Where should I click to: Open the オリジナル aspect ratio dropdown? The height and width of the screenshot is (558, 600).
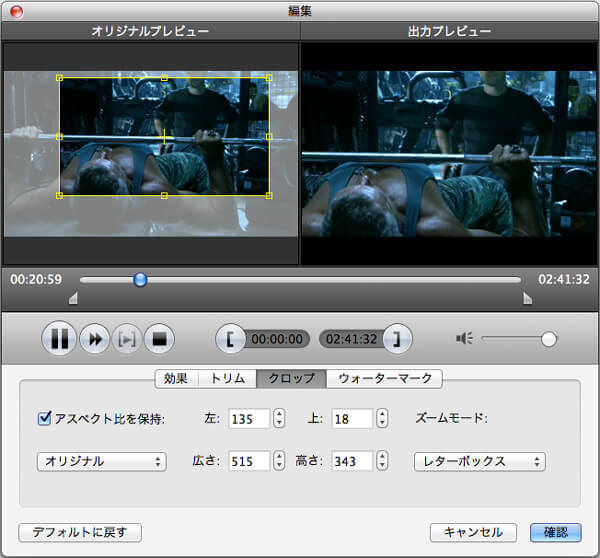(x=102, y=462)
